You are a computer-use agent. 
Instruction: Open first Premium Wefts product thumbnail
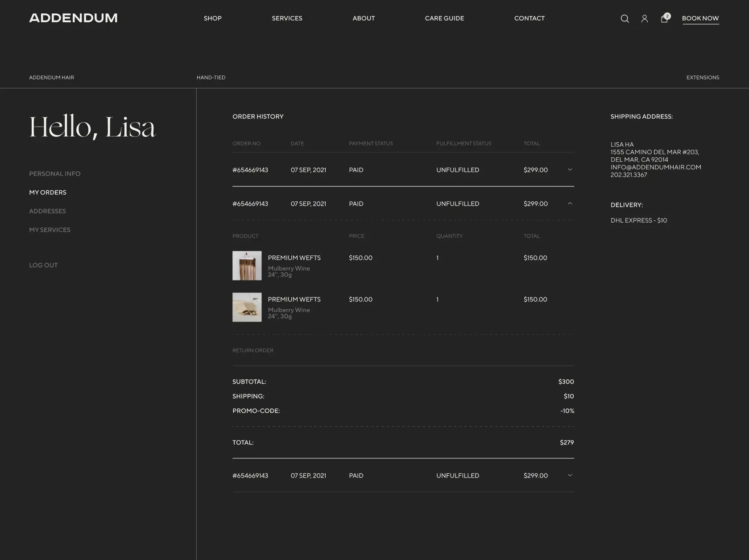point(247,266)
